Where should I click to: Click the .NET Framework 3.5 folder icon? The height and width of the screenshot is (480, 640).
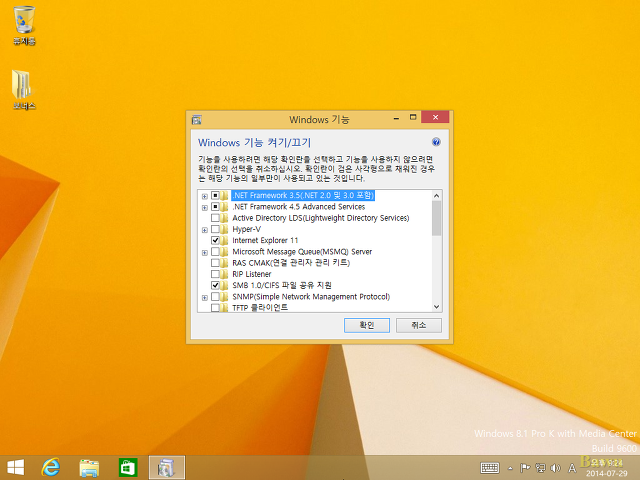tap(224, 196)
